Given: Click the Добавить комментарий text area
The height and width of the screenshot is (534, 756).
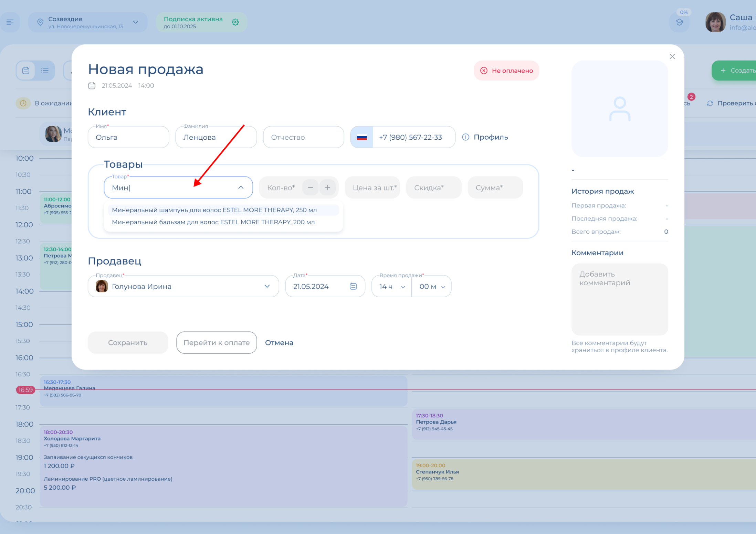Looking at the screenshot, I should pyautogui.click(x=620, y=299).
